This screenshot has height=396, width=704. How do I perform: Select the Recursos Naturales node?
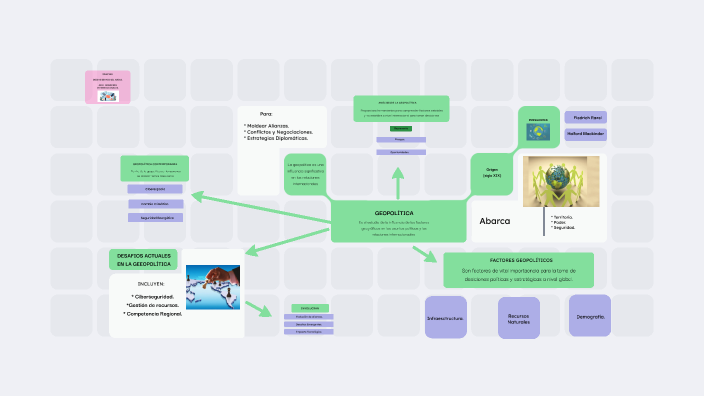point(519,318)
